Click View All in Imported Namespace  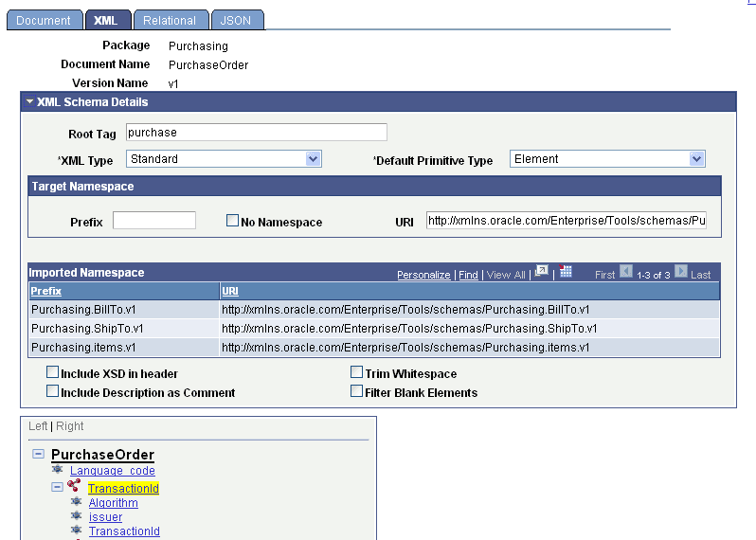506,275
